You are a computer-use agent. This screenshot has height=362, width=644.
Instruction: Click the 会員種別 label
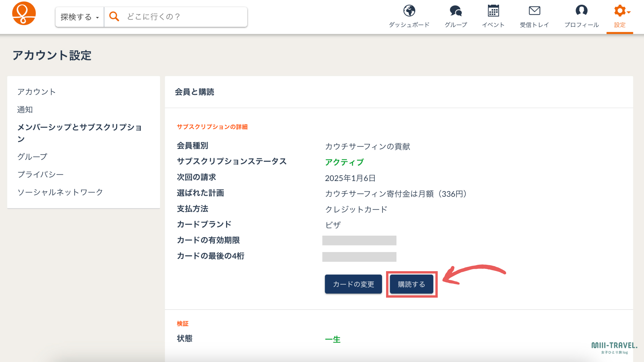pyautogui.click(x=193, y=145)
